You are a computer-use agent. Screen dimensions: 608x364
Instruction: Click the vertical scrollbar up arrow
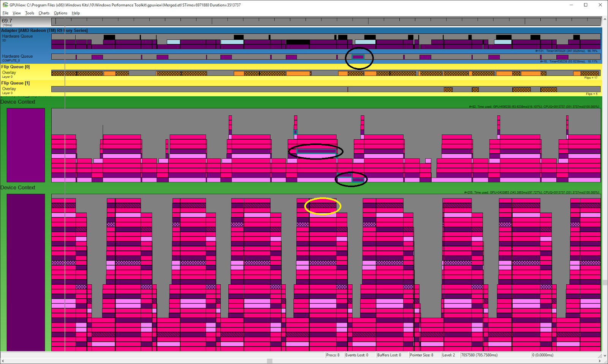pos(605,19)
